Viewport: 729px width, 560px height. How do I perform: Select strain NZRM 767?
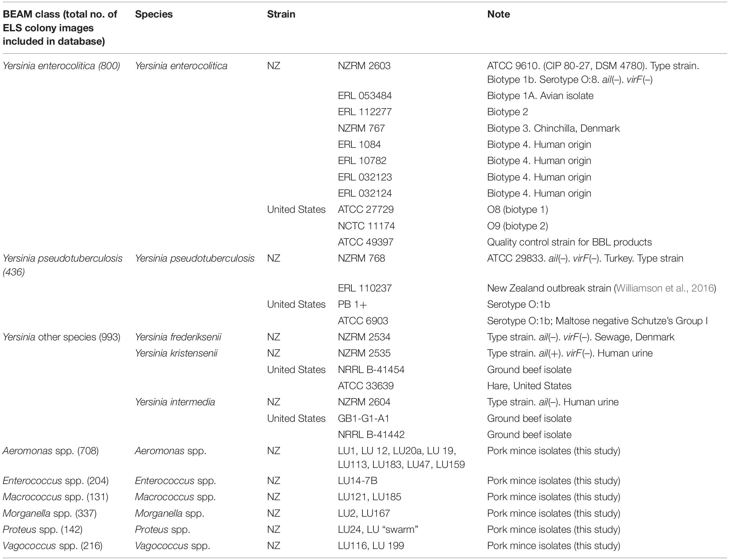coord(361,128)
